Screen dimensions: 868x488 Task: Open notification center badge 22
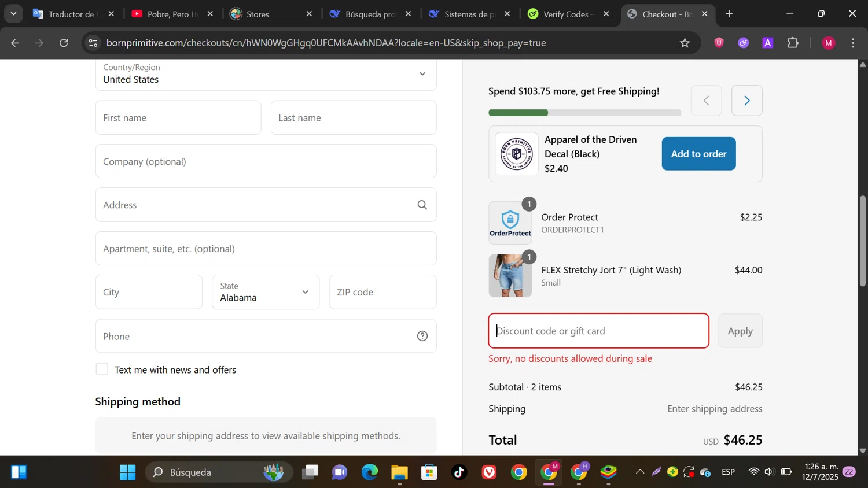click(x=849, y=472)
